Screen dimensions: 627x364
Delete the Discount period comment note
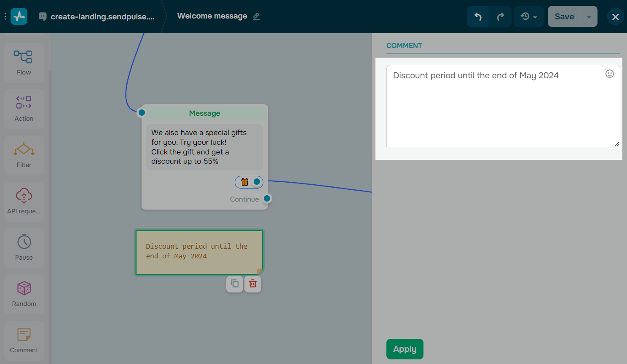(252, 284)
